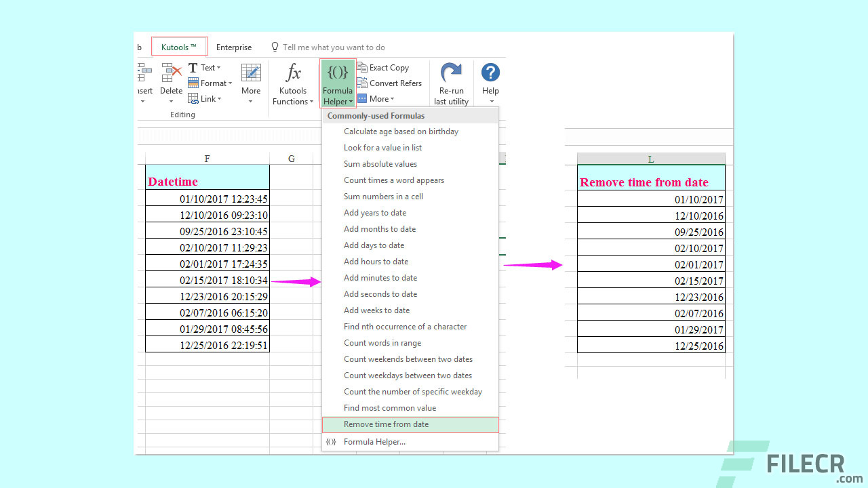Choose Calculate age based on birthday
The height and width of the screenshot is (488, 868).
coord(401,131)
